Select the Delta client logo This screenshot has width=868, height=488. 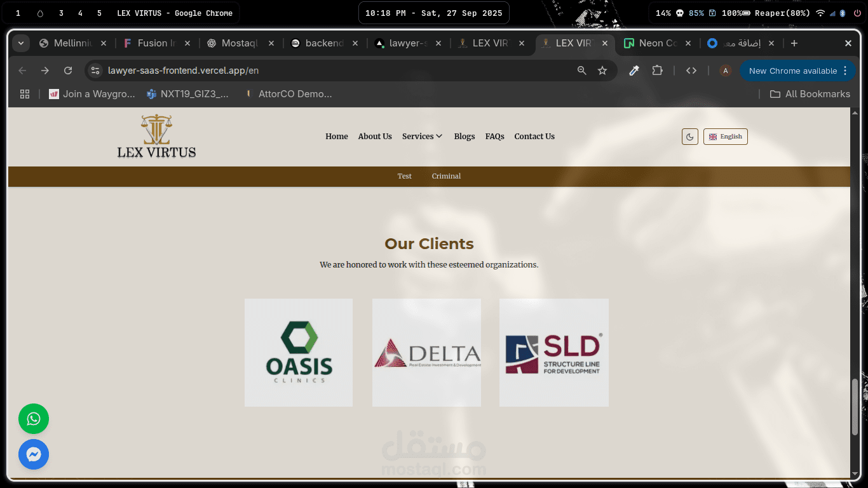426,353
